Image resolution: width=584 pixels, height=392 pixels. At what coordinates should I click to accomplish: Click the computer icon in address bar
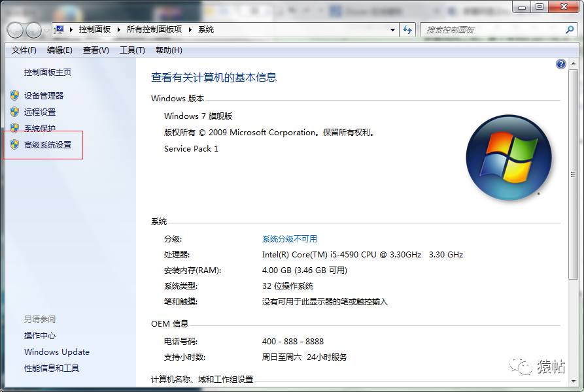[59, 30]
